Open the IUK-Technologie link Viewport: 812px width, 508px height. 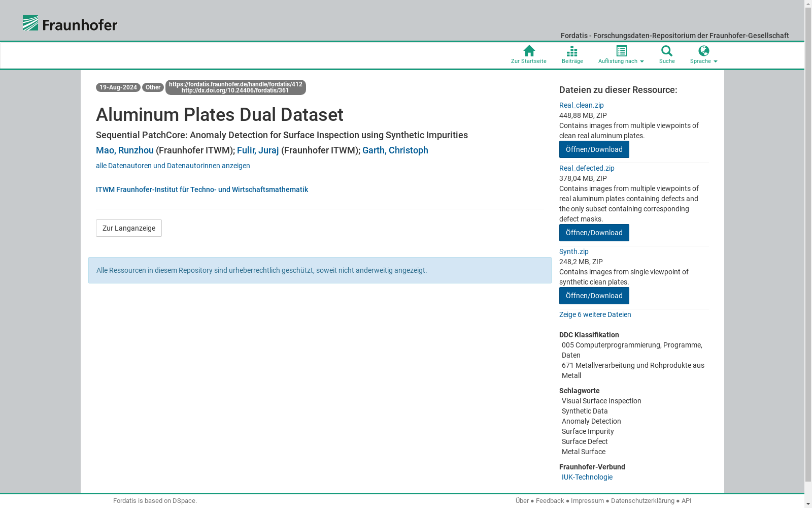pyautogui.click(x=587, y=477)
